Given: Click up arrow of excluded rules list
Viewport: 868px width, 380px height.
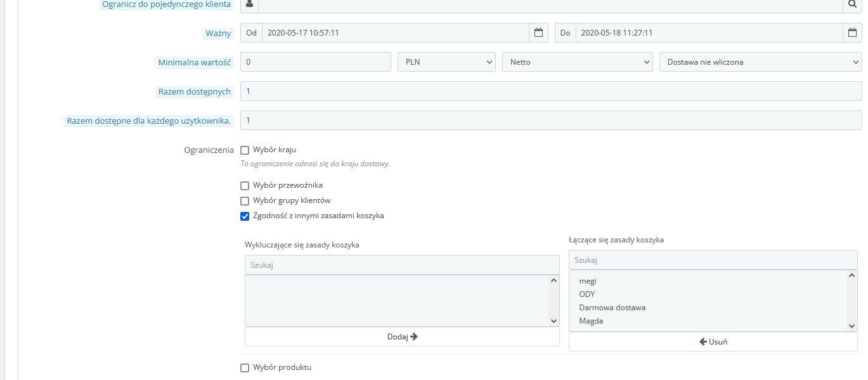Looking at the screenshot, I should tap(554, 280).
